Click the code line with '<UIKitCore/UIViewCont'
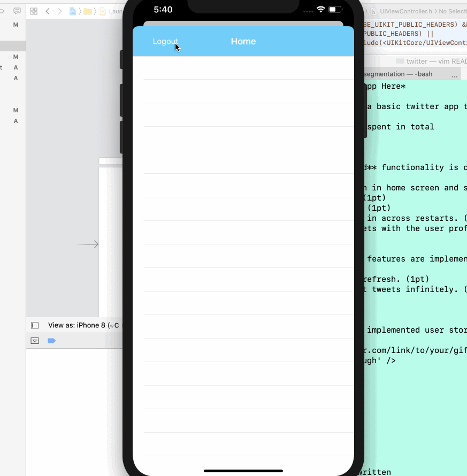Image resolution: width=467 pixels, height=476 pixels. pyautogui.click(x=416, y=43)
